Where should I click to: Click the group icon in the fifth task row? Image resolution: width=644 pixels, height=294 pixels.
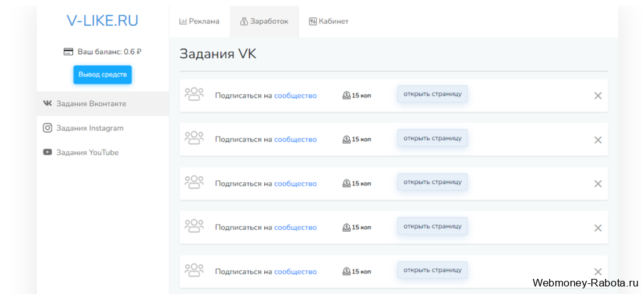pos(194,271)
